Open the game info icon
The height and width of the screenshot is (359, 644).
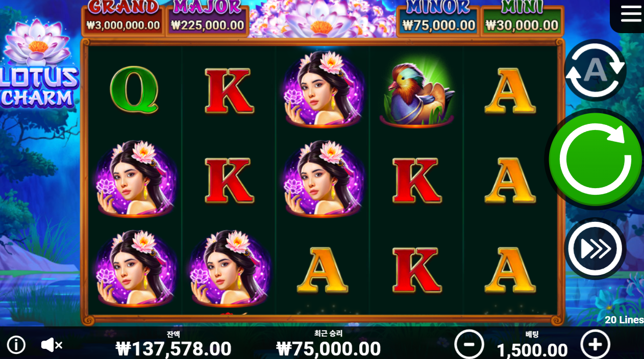click(16, 345)
